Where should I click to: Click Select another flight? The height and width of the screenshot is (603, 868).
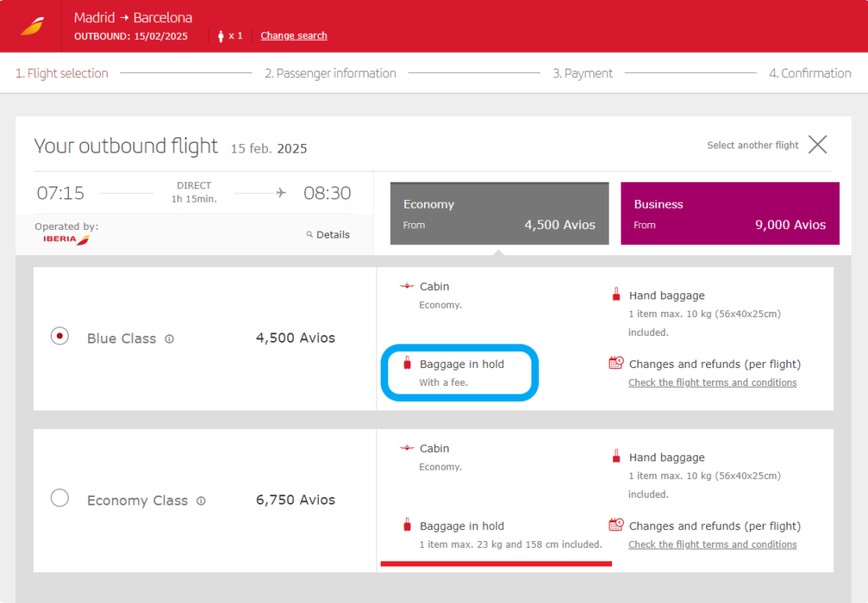pos(753,145)
